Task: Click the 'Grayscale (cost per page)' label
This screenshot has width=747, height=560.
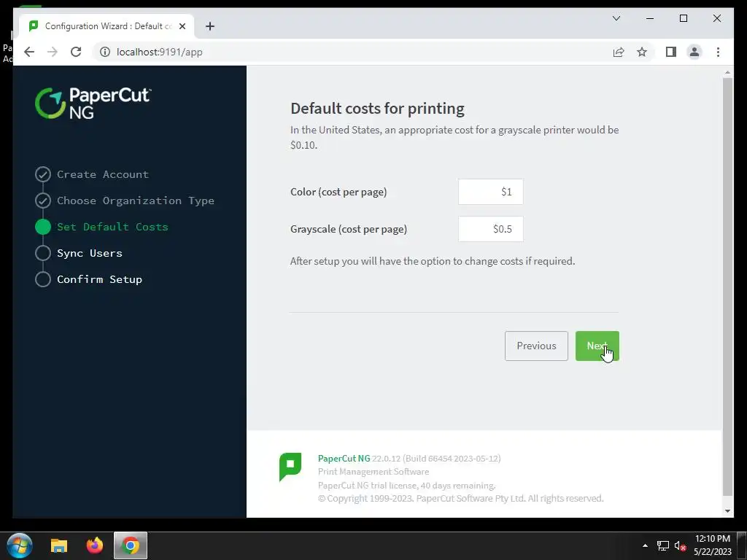Action: [349, 229]
